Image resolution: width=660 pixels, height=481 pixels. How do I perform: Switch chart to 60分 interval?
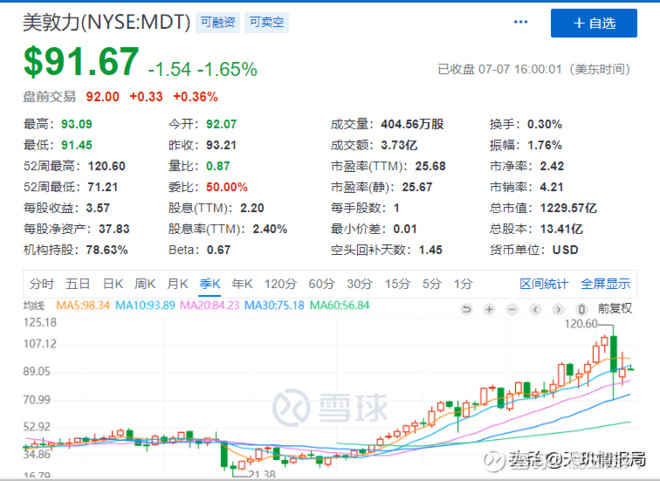tap(321, 284)
